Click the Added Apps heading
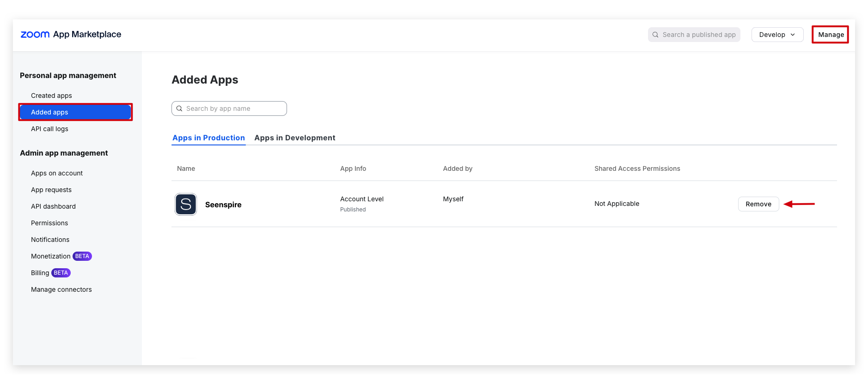 [x=205, y=80]
